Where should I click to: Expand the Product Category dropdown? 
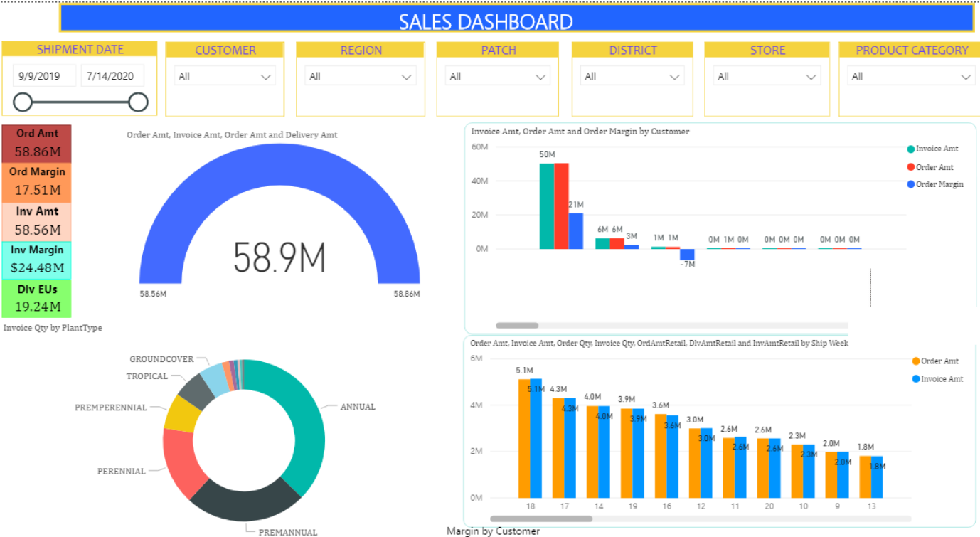(x=911, y=76)
